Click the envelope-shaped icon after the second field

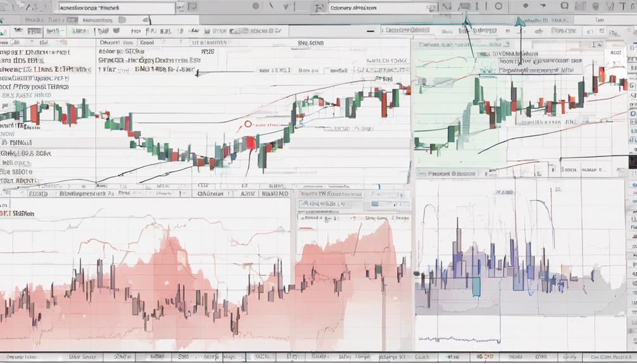[x=447, y=6]
